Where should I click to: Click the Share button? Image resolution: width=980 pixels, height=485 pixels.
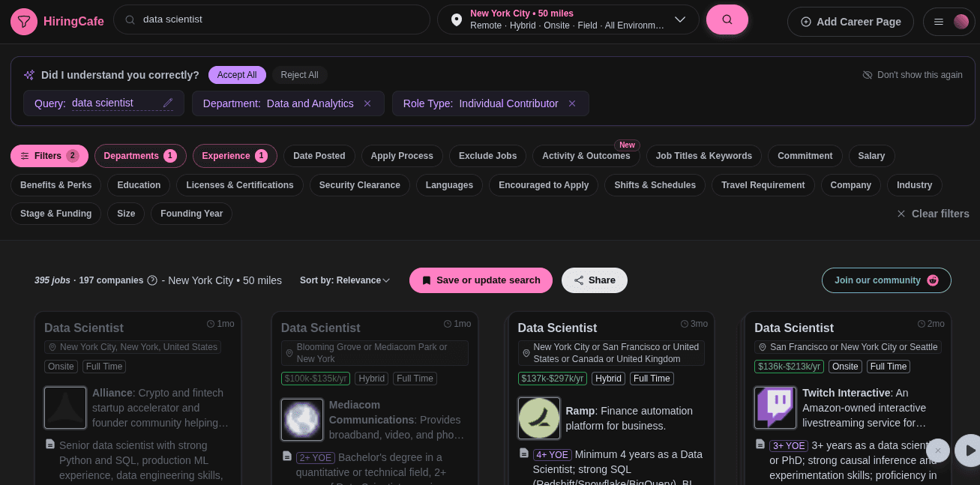(x=595, y=280)
